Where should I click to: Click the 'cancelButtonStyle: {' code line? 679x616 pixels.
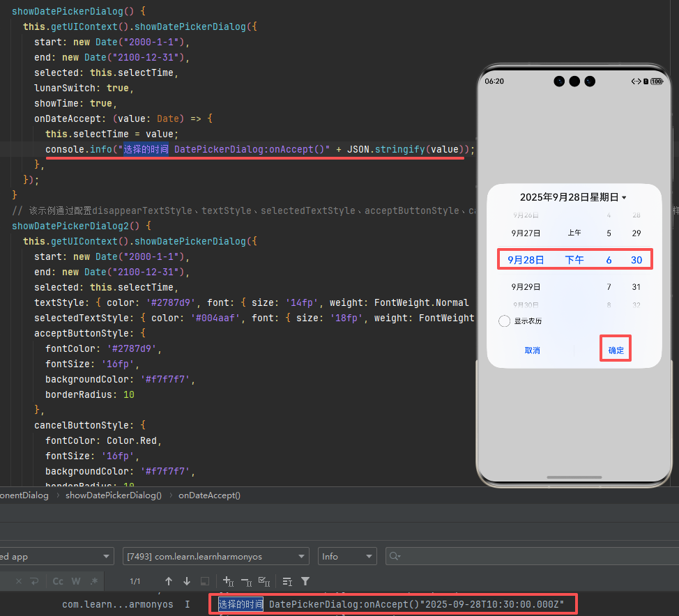[x=90, y=425]
